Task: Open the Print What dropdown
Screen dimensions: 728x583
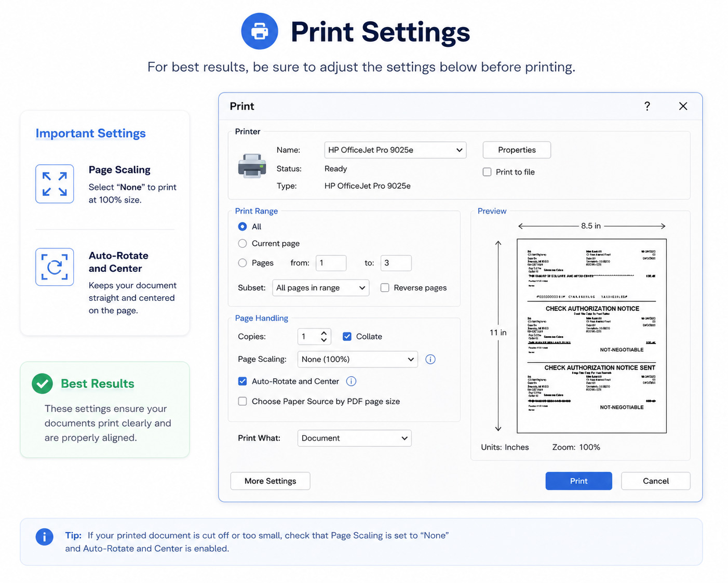Action: pyautogui.click(x=355, y=438)
